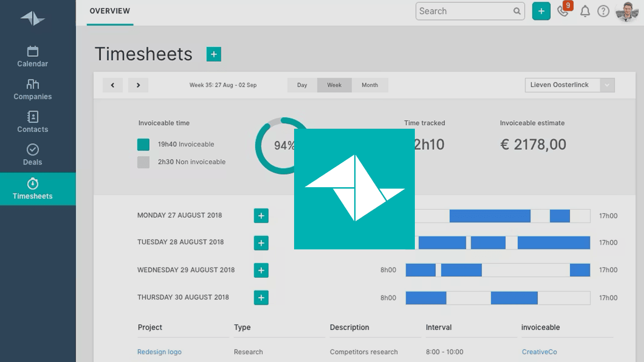
Task: Switch to the Overview tab
Action: [110, 11]
